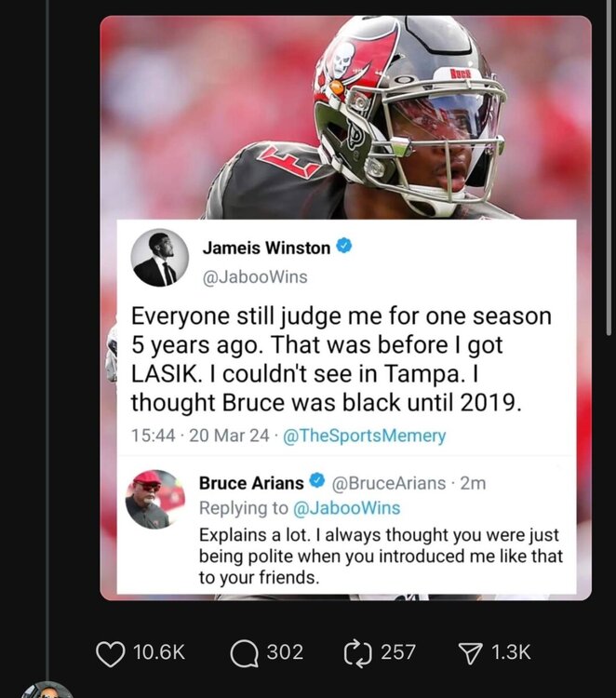Open the 302 comments count
This screenshot has width=616, height=698.
(285, 652)
